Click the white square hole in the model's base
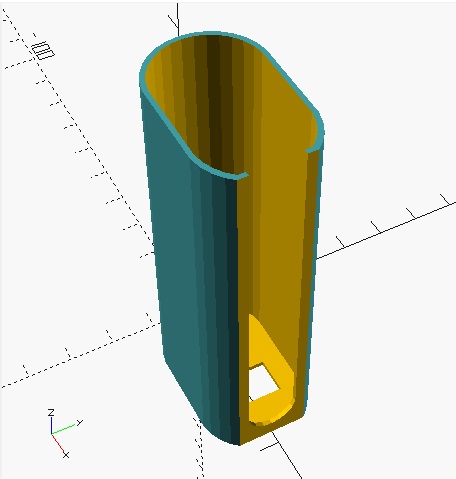Viewport: 456px width, 479px height. pos(263,382)
